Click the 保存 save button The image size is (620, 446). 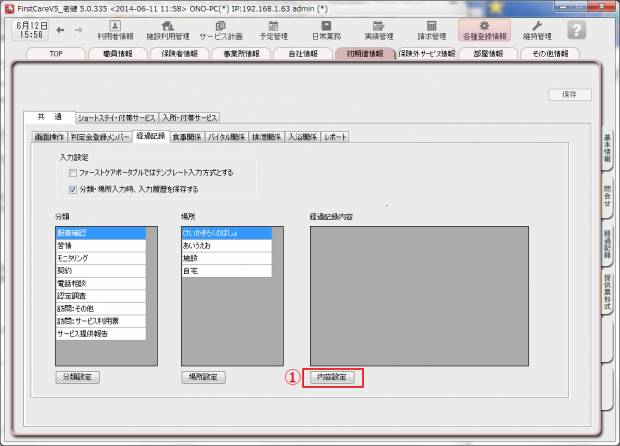[x=569, y=94]
